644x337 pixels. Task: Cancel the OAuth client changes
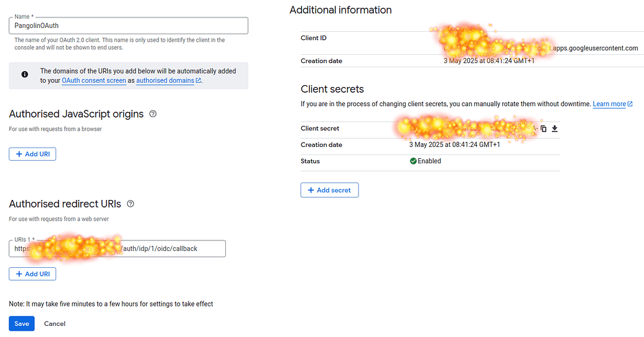click(55, 324)
